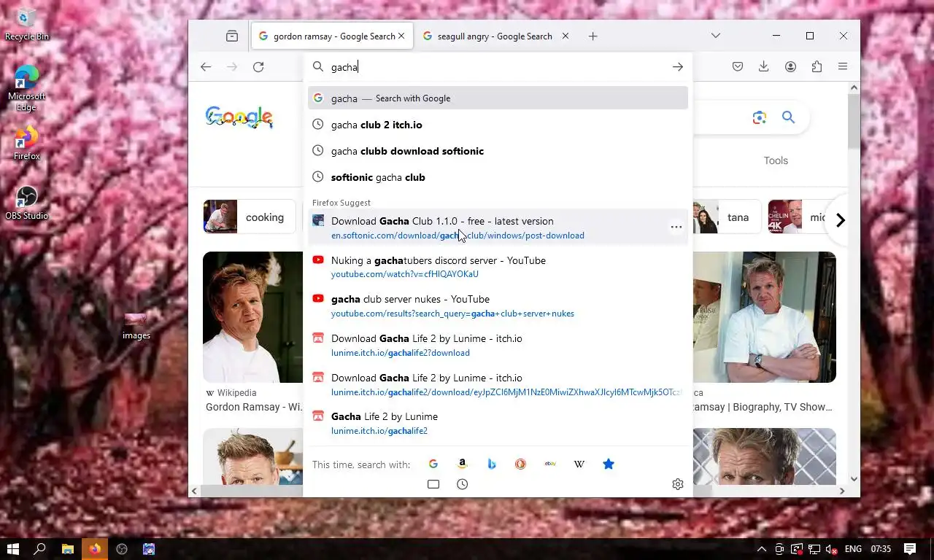This screenshot has width=934, height=560.
Task: Open the Firefox View icon
Action: point(232,36)
